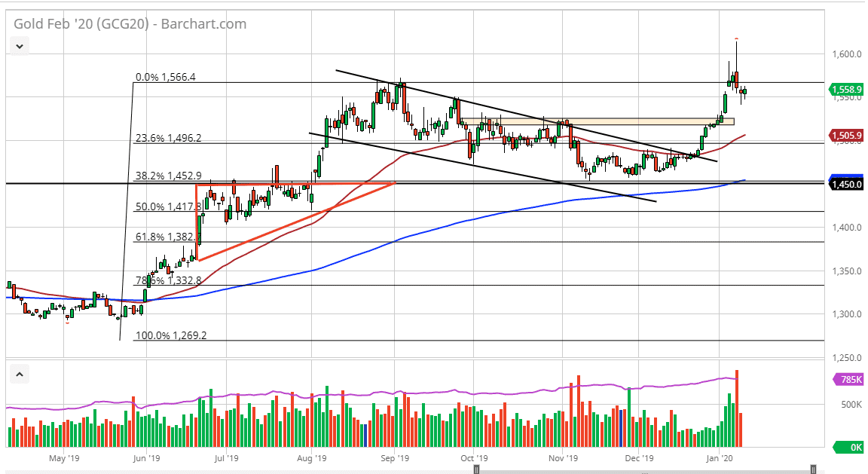
Task: Click the 1,450.0 horizontal line label
Action: [847, 185]
